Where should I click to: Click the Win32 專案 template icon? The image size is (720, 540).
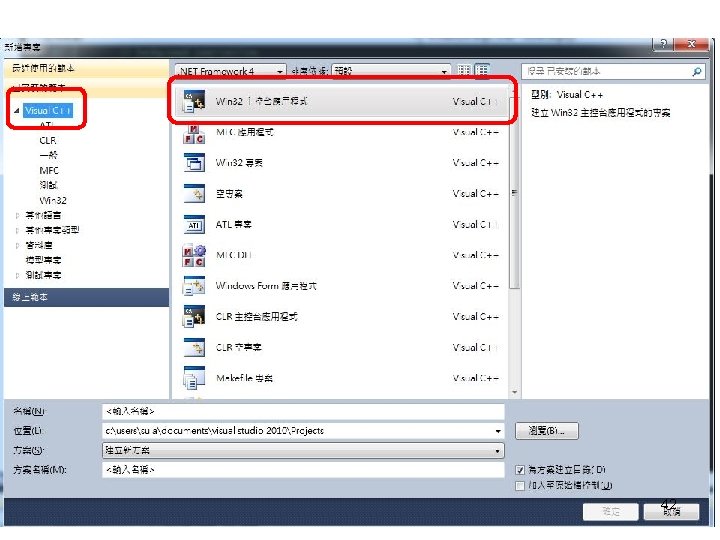pos(194,163)
